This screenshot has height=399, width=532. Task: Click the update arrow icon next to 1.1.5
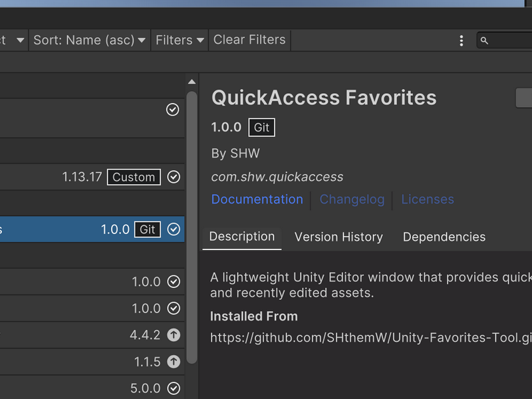coord(174,362)
